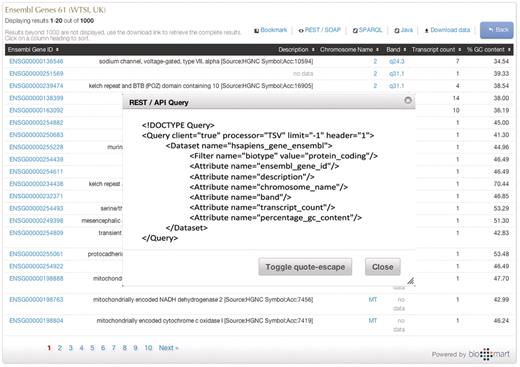Click MT chromosome in ENSG00000198763 row

click(x=373, y=300)
